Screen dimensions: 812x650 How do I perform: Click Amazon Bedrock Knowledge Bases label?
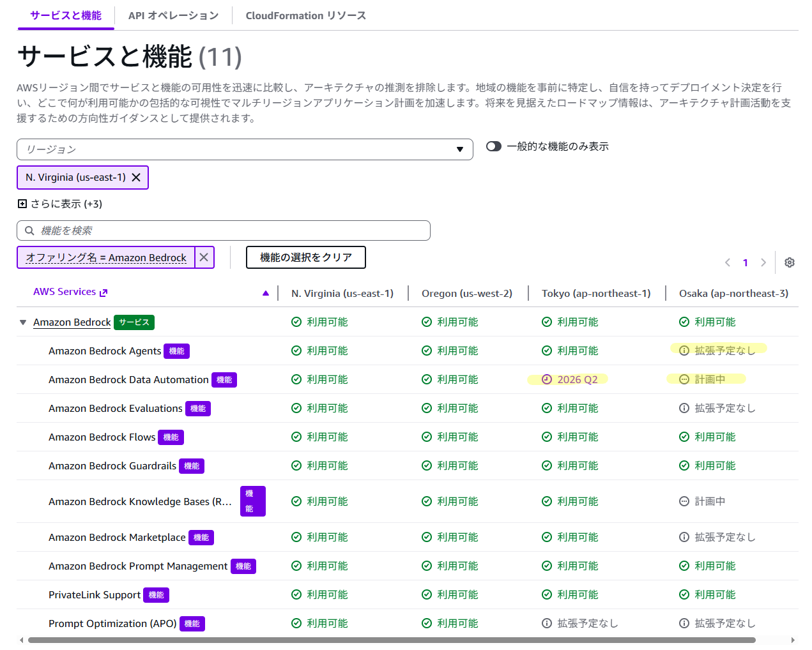[140, 502]
